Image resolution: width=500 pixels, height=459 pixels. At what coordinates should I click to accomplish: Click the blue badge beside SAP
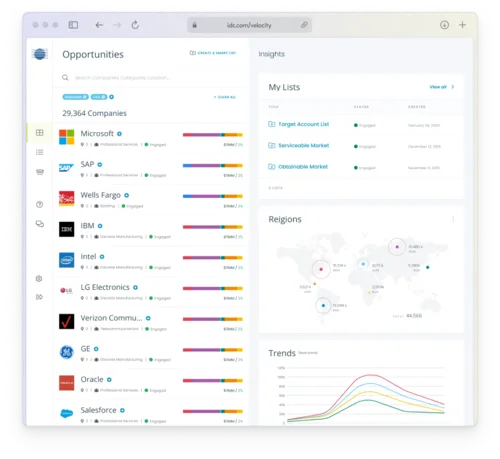(100, 164)
